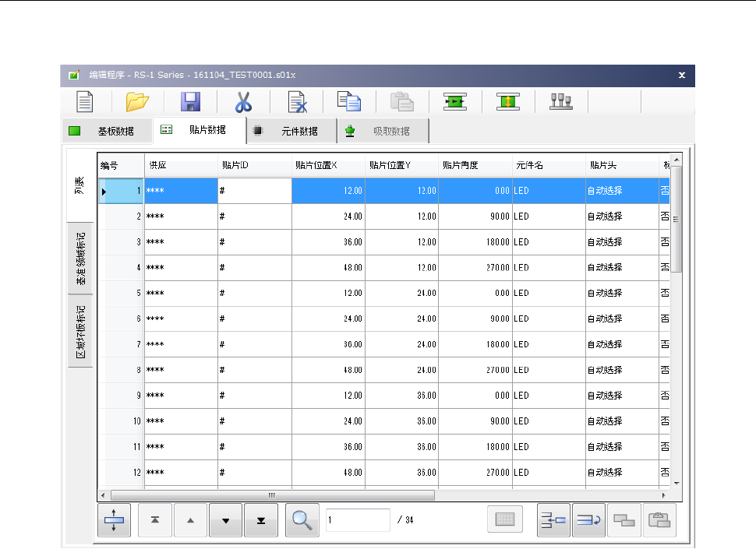Move down one row with down arrow
Image resolution: width=756 pixels, height=549 pixels.
226,521
